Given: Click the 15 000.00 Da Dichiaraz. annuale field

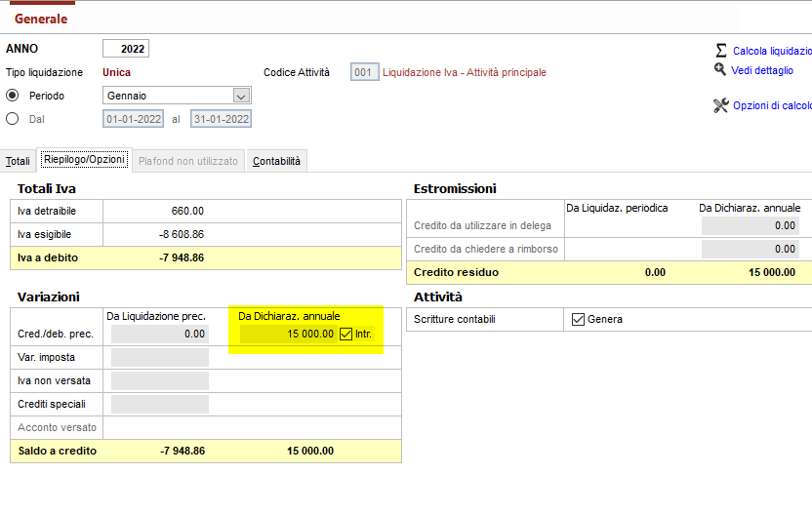Looking at the screenshot, I should coord(288,334).
